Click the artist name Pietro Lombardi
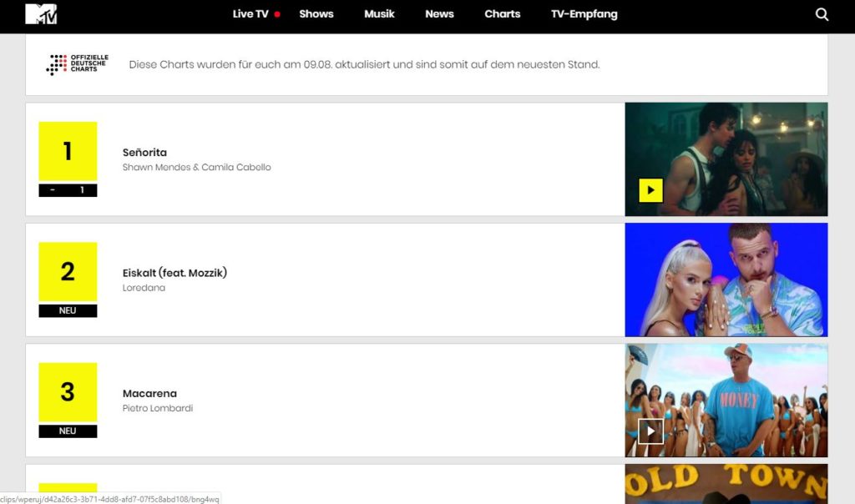 [158, 408]
